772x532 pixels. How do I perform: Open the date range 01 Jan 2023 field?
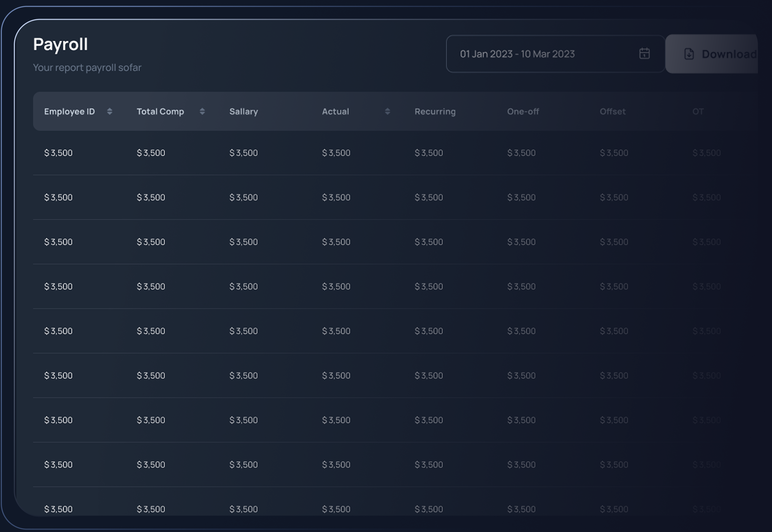[x=517, y=54]
